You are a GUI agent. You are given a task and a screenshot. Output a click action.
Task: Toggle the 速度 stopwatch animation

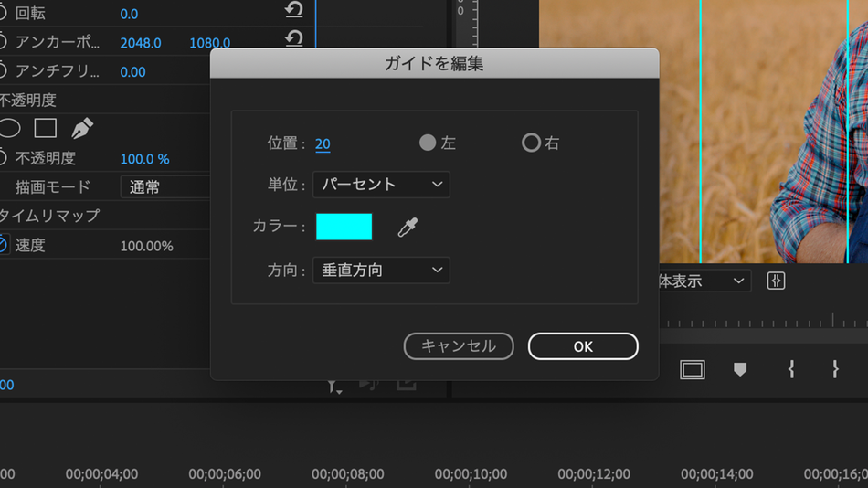[x=3, y=245]
